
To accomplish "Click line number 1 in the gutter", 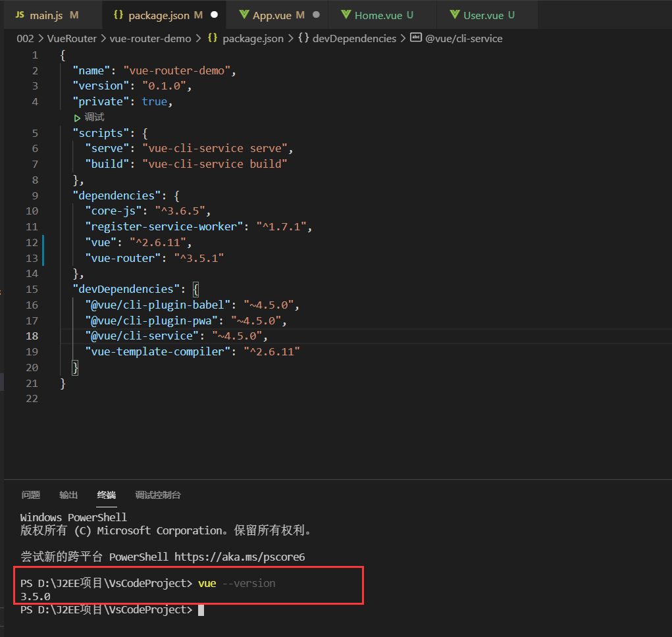I will (35, 55).
